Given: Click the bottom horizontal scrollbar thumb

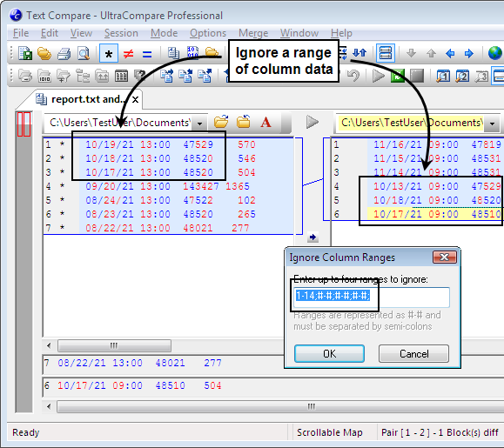Looking at the screenshot, I should pyautogui.click(x=279, y=406).
